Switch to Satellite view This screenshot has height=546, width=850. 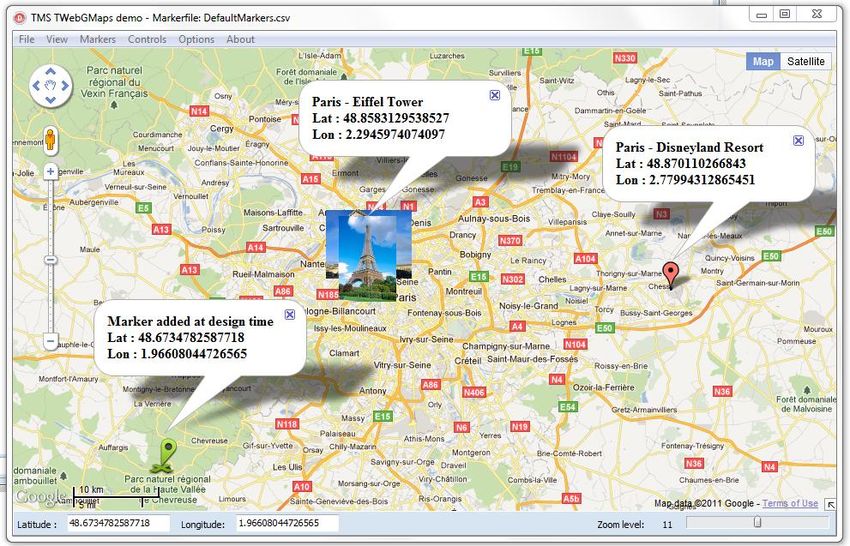(x=806, y=61)
